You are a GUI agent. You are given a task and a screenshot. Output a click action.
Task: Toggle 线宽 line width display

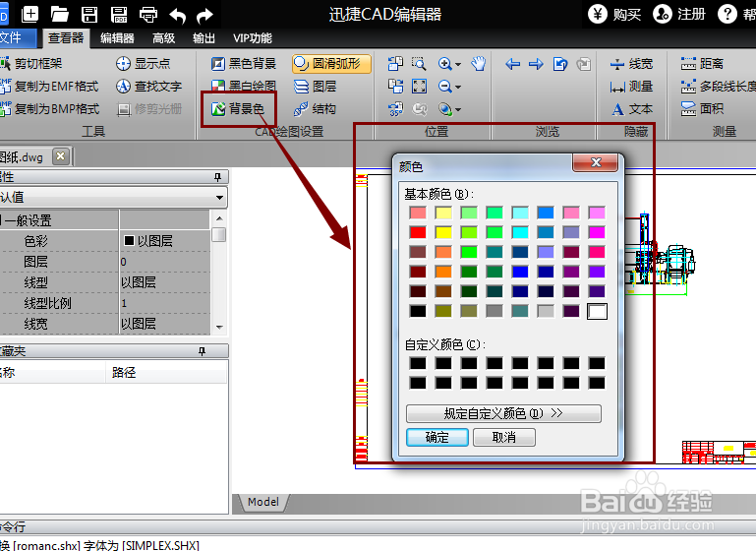[631, 64]
